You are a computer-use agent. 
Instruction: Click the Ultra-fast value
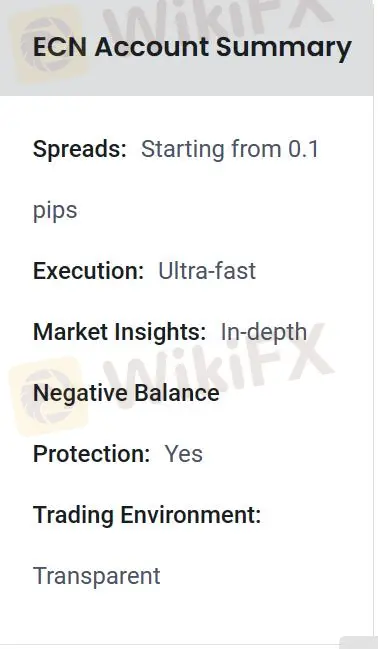click(207, 271)
